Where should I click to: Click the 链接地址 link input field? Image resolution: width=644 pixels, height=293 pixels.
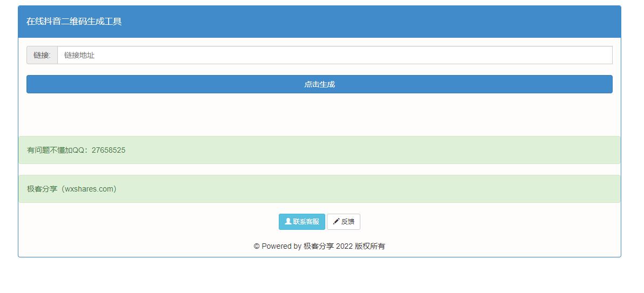point(335,55)
